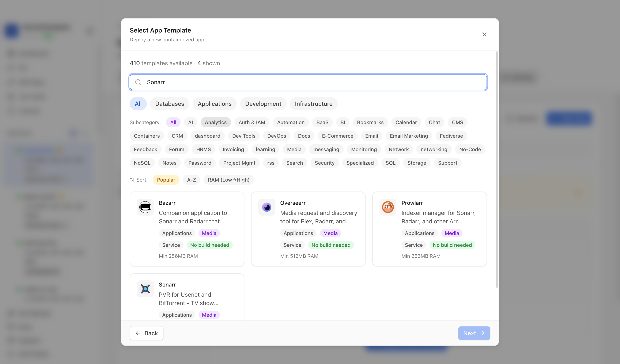Toggle the Automation subcategory chip
The image size is (620, 364).
pyautogui.click(x=291, y=122)
